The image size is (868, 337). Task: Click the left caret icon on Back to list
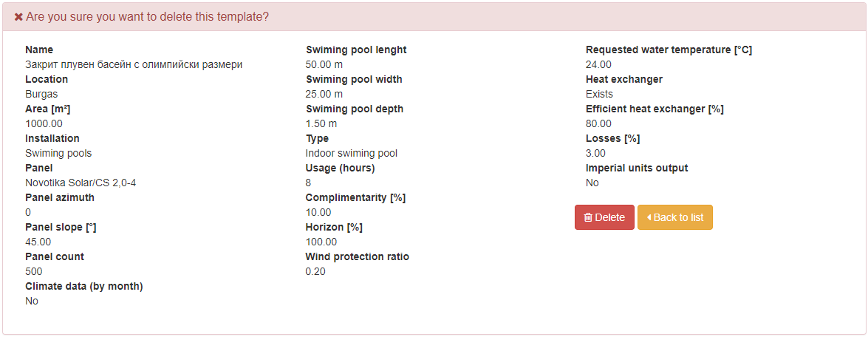(649, 217)
